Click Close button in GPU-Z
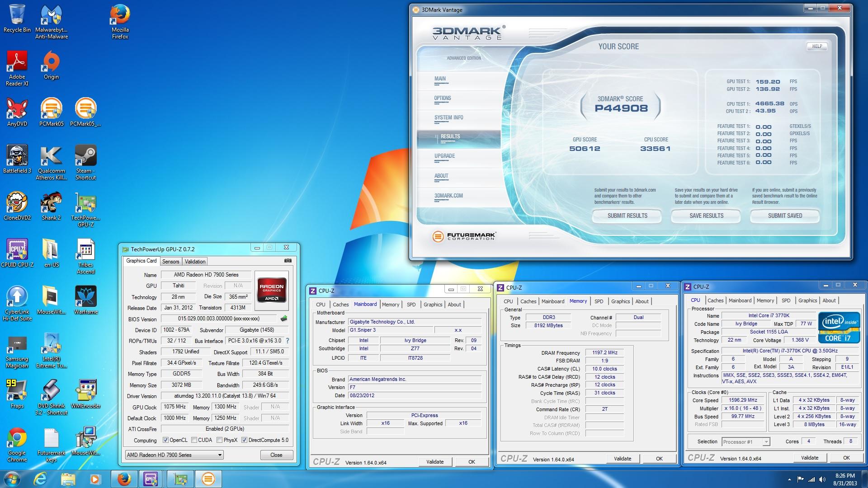The height and width of the screenshot is (488, 868). pos(276,455)
